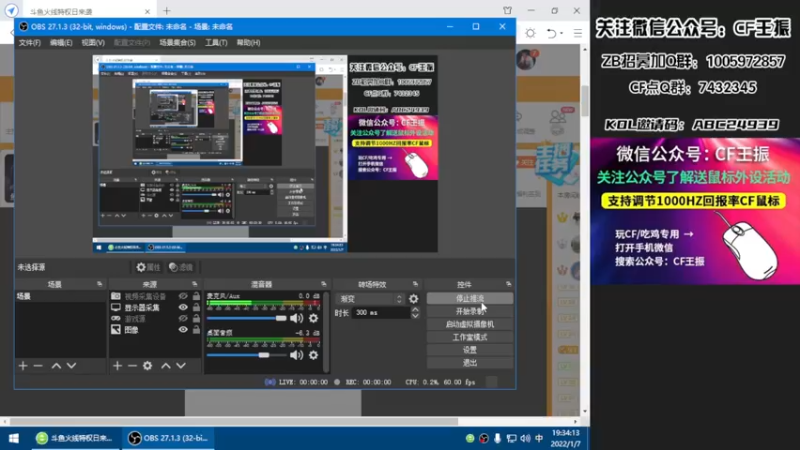Select the 场景 item in scenes list

(60, 296)
